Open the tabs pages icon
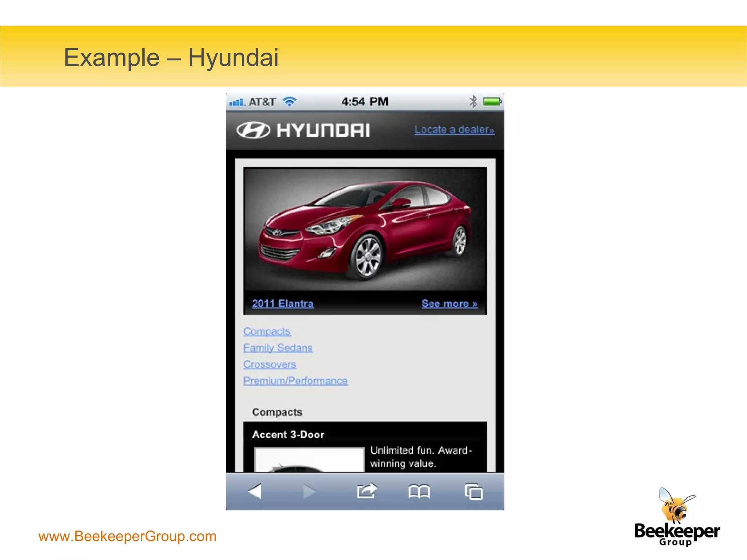 coord(473,491)
